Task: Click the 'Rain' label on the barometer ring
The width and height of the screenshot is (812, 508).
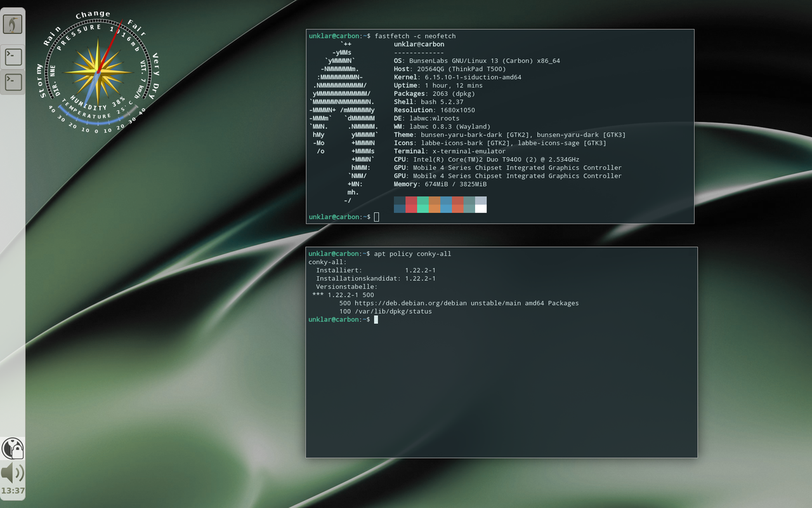Action: point(51,36)
